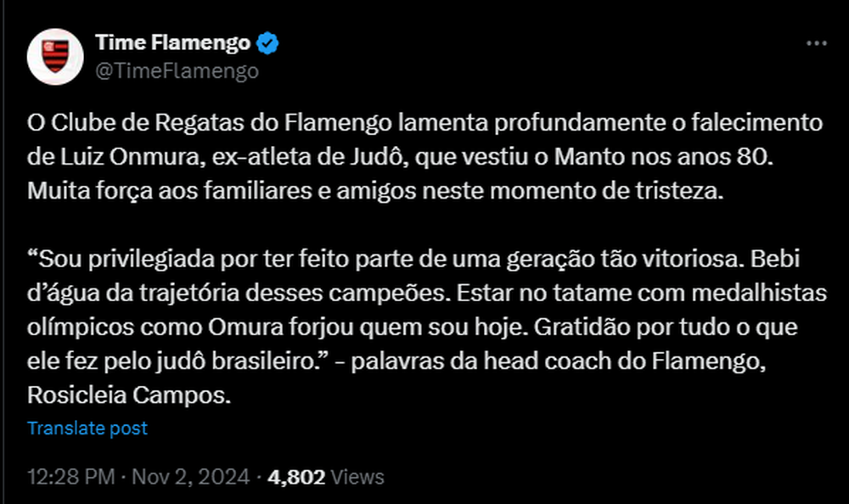
Task: Click the Translate post link
Action: 87,428
